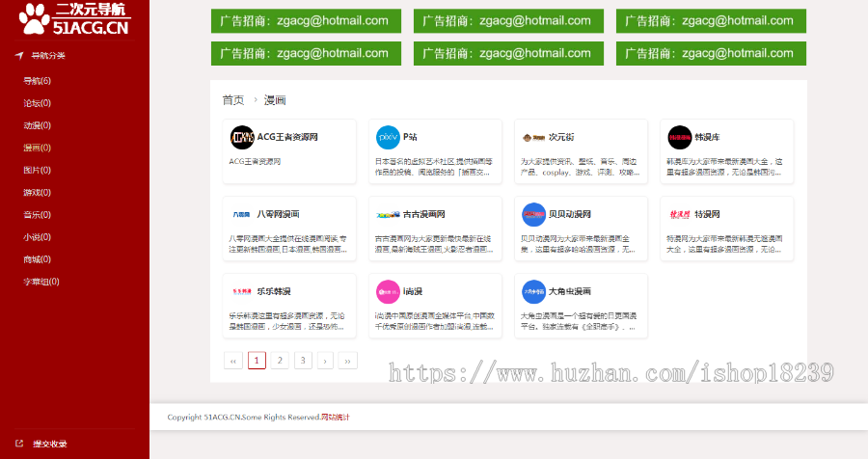
Task: Click 网站统计 link in footer
Action: point(336,417)
